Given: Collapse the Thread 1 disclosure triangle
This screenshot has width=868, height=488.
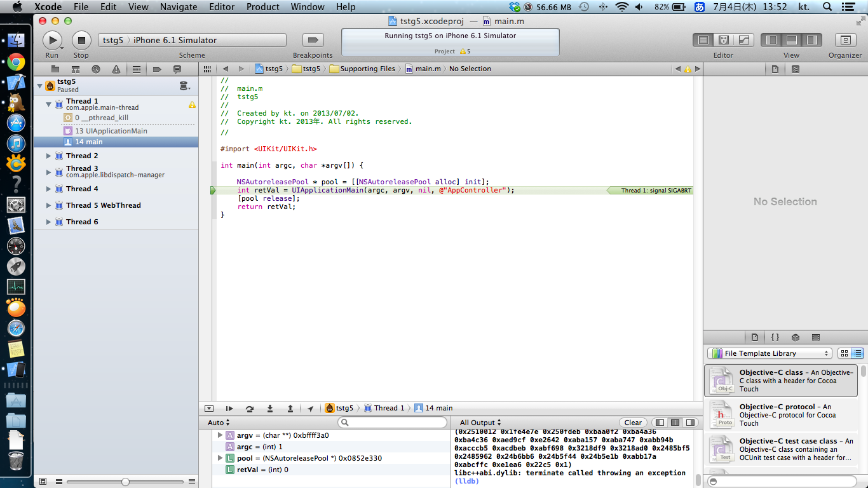Looking at the screenshot, I should [49, 104].
